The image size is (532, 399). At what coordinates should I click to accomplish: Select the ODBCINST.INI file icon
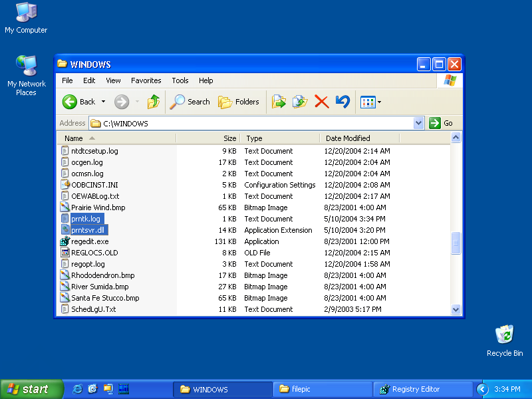tap(65, 185)
